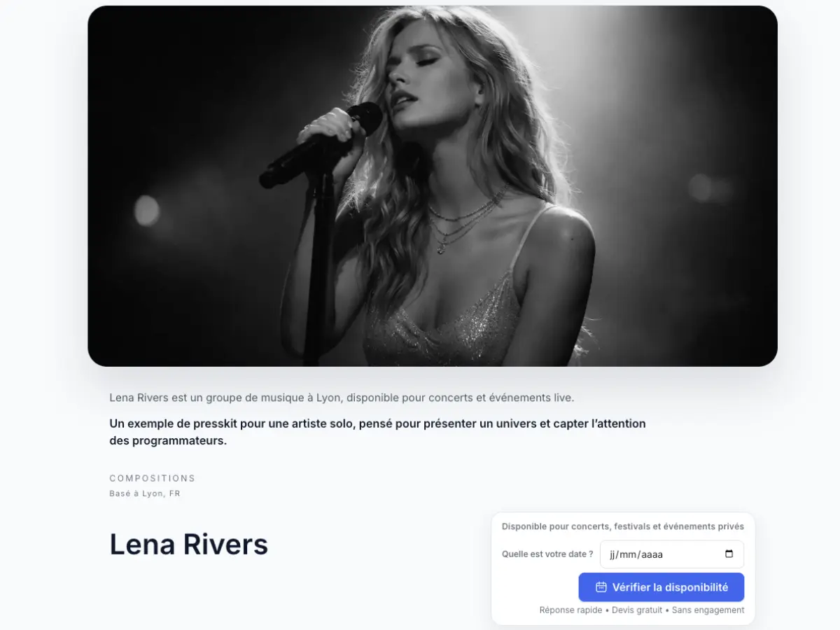Screen dimensions: 840x630
Task: Click the COMPOSITIONS section label
Action: click(152, 478)
